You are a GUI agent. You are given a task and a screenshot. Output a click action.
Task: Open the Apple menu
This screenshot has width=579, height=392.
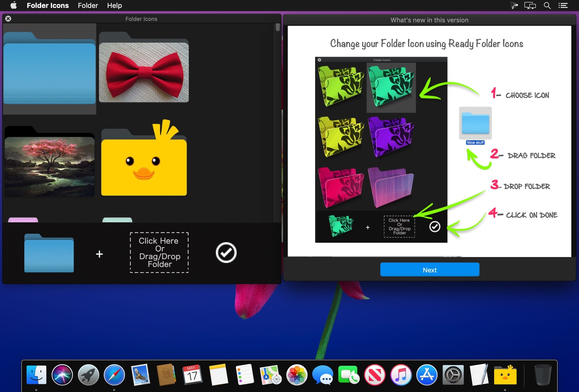coord(14,5)
